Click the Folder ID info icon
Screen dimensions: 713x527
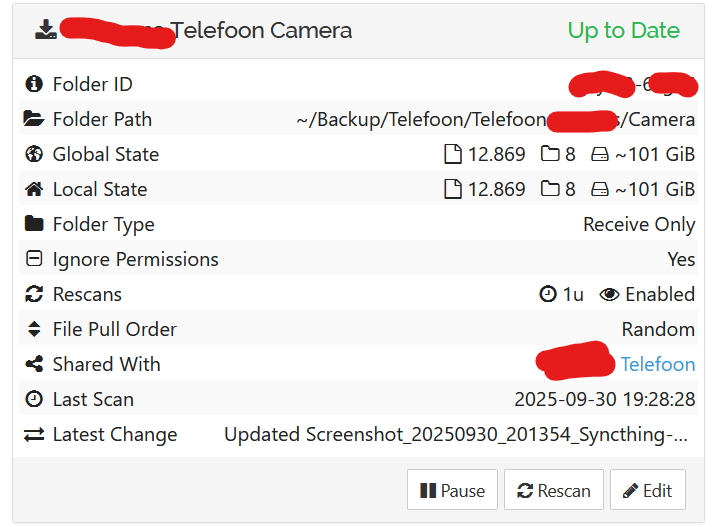34,84
